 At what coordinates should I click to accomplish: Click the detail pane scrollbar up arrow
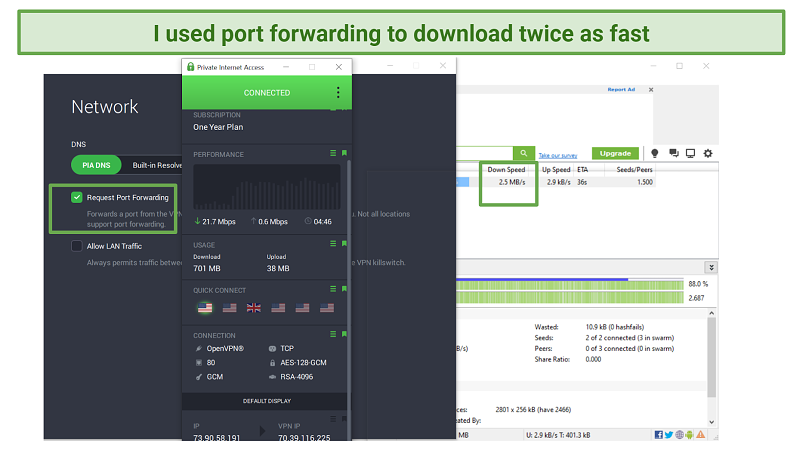[x=711, y=313]
